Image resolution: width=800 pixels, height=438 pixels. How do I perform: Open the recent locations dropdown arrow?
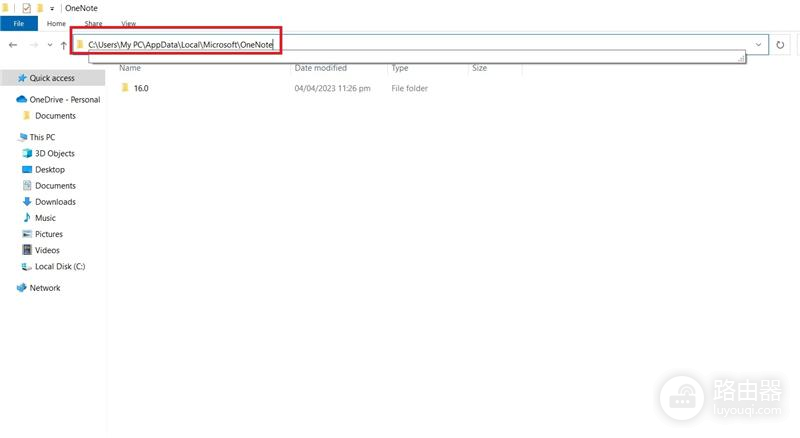[49, 45]
